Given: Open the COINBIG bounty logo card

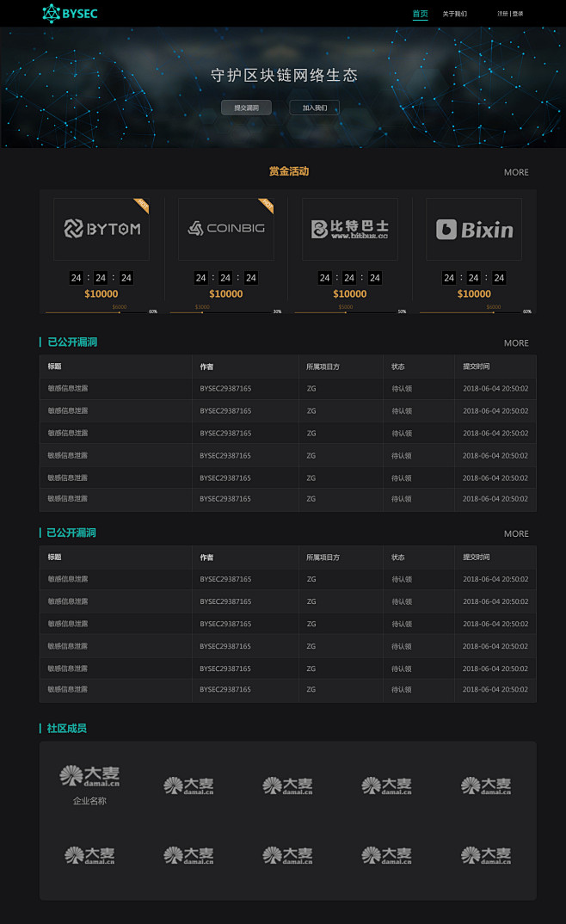Looking at the screenshot, I should click(x=226, y=229).
